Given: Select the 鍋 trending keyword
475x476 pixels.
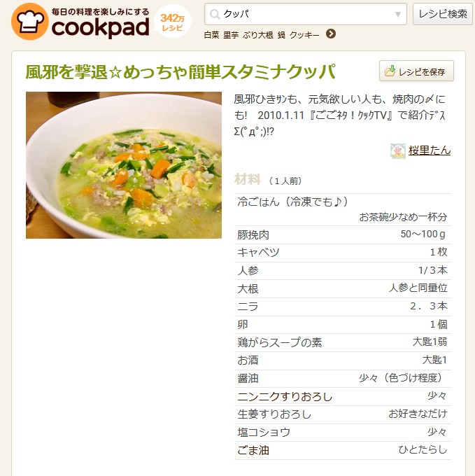Looking at the screenshot, I should (281, 35).
